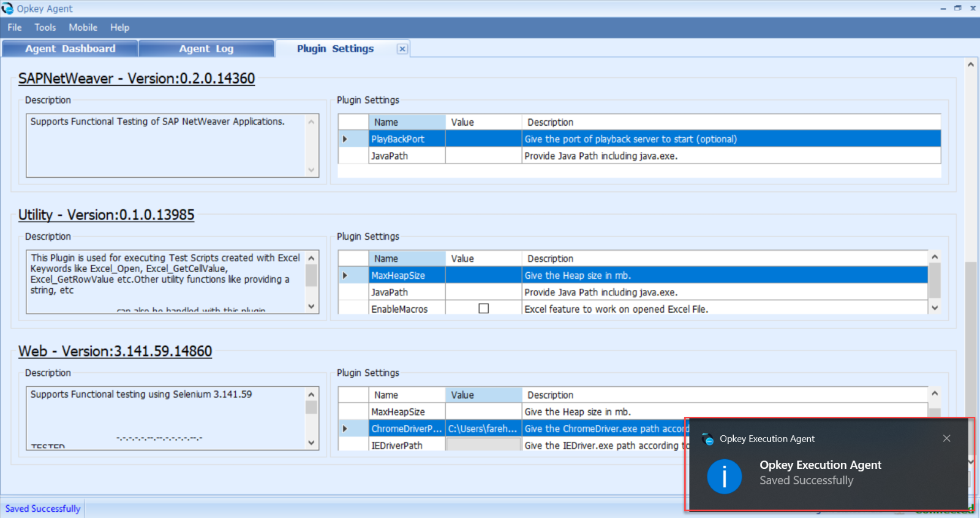Viewport: 980px width, 518px height.
Task: Click the Utility Version:0.1.0.13985 heading
Action: click(x=106, y=215)
